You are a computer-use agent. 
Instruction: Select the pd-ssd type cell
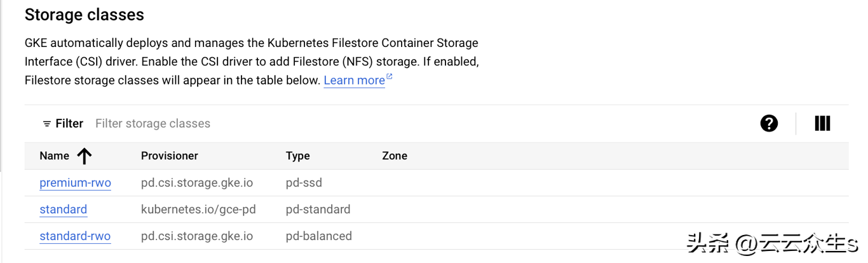(x=304, y=183)
